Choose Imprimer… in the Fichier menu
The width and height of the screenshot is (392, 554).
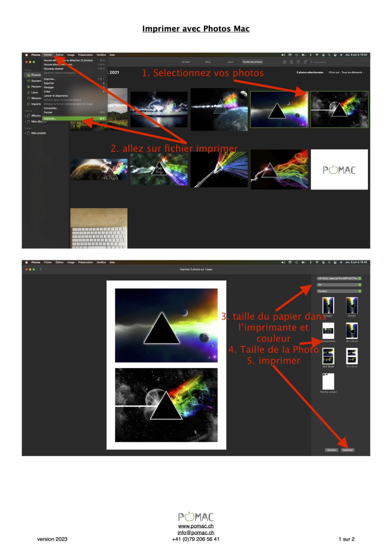[x=50, y=119]
